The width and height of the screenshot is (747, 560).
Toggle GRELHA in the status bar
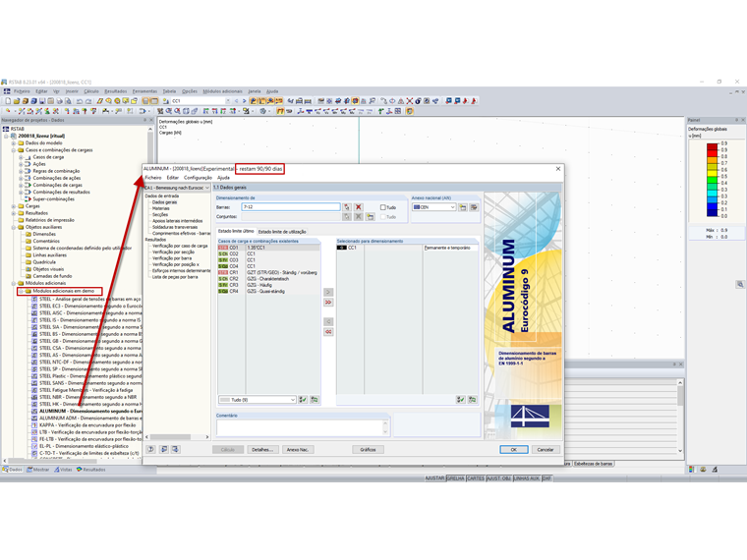455,478
